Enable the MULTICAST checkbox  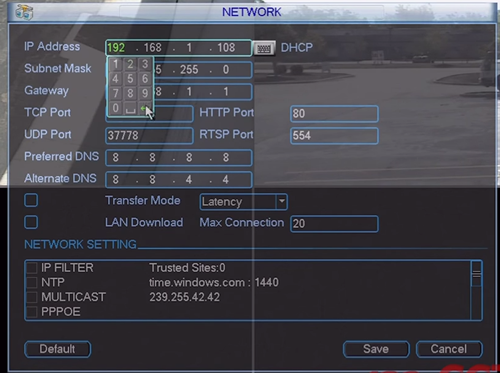[x=32, y=297]
